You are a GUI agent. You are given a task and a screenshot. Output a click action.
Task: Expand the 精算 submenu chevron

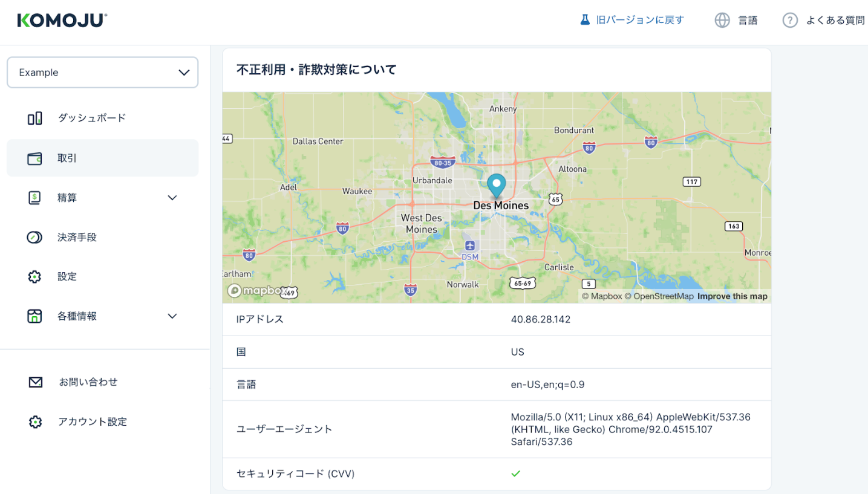172,198
